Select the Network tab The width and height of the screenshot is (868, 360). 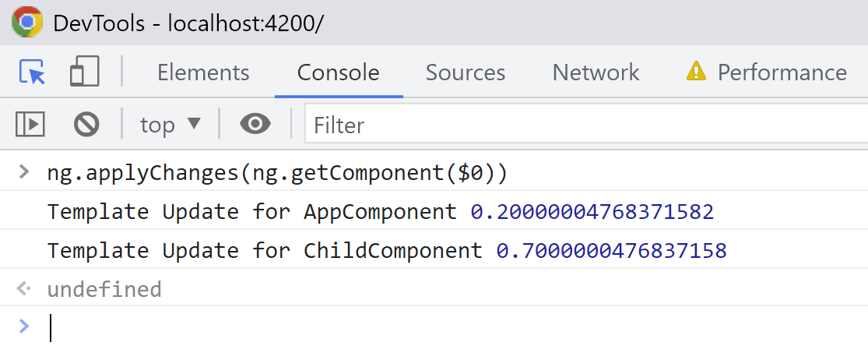pos(596,72)
